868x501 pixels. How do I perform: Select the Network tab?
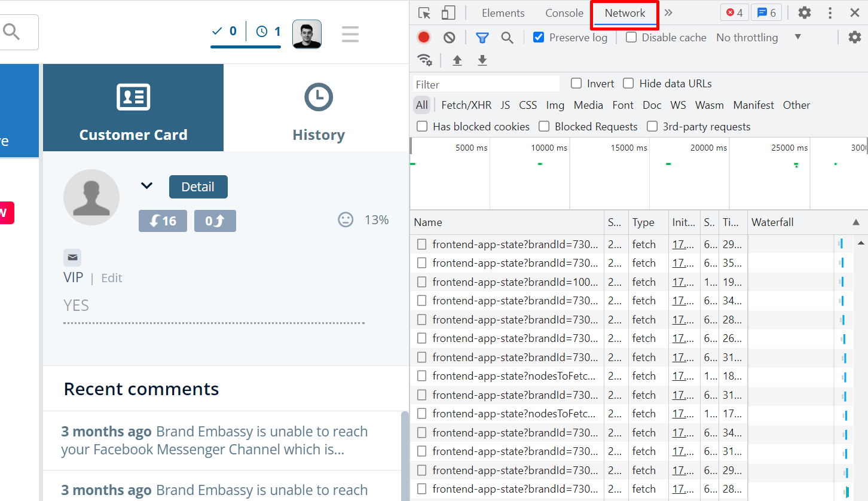[x=625, y=13]
